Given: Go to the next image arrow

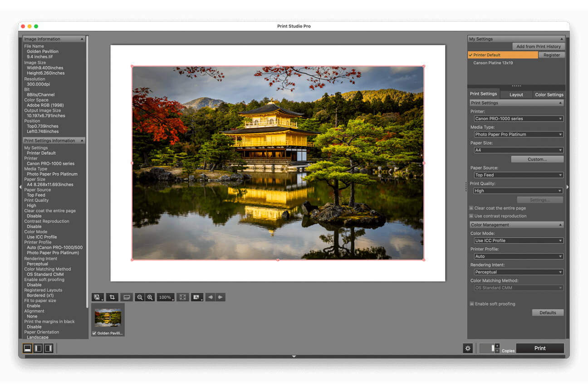Looking at the screenshot, I should click(x=220, y=297).
